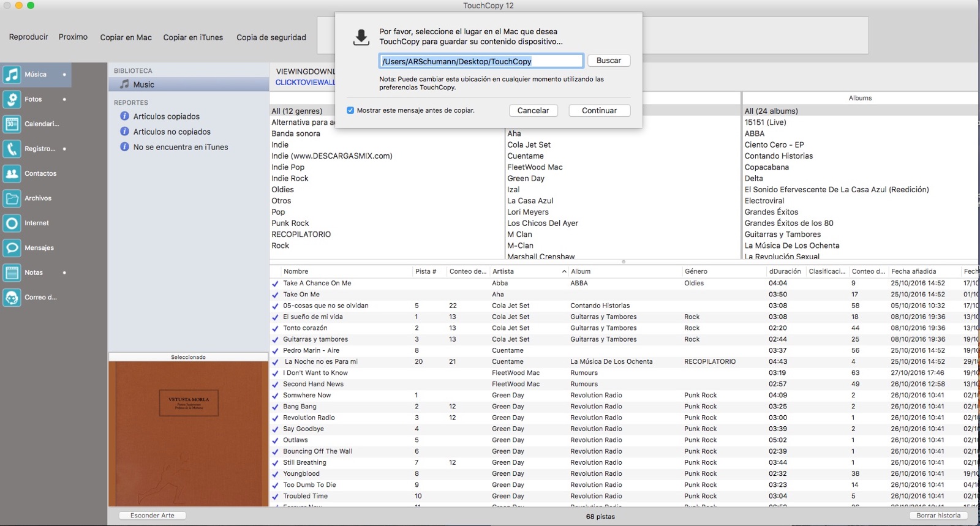The width and height of the screenshot is (980, 526).
Task: Select the Punk Rock genre
Action: pyautogui.click(x=290, y=224)
